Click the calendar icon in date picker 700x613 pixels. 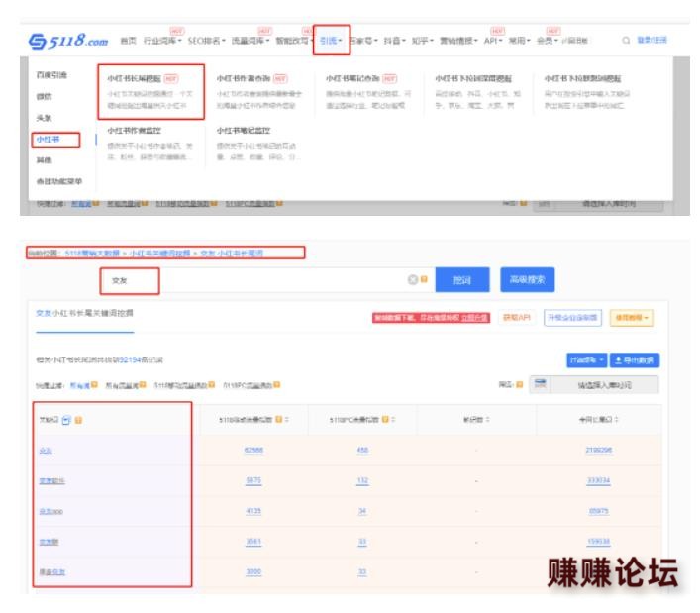tap(541, 384)
